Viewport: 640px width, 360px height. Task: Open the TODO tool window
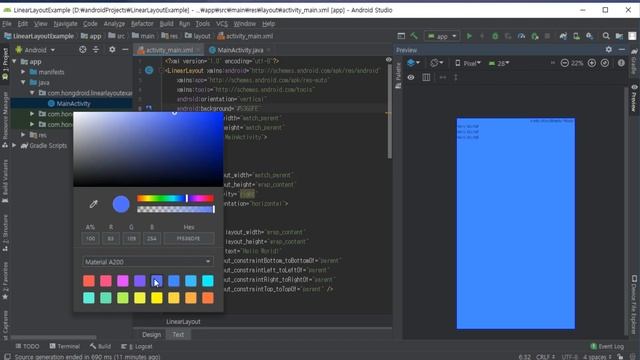click(x=27, y=347)
